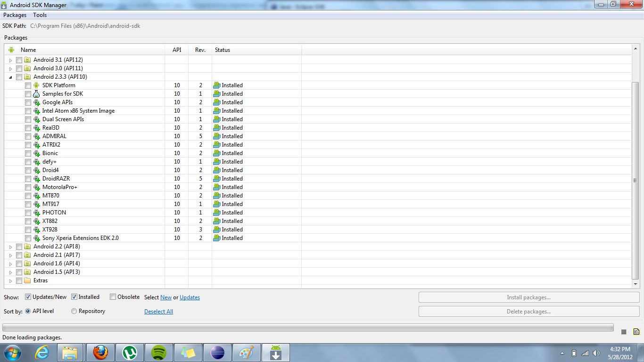Viewport: 644px width, 362px height.
Task: Click the Name column header
Action: coord(85,49)
